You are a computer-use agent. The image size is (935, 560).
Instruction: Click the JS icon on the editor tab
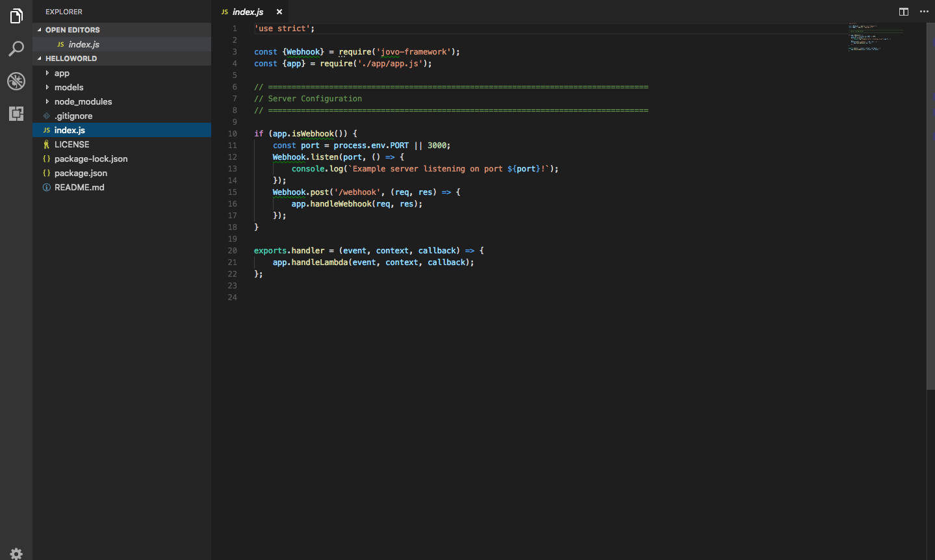pyautogui.click(x=224, y=12)
